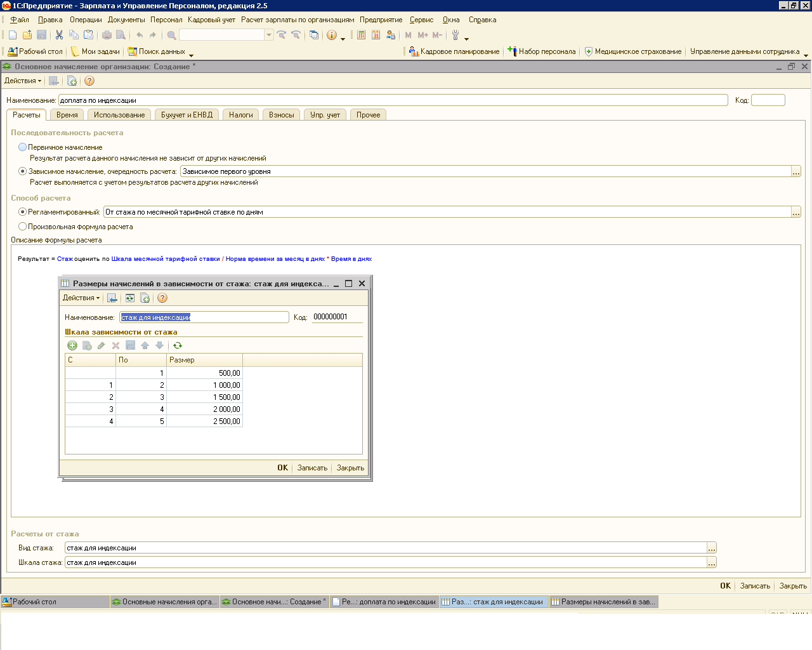Viewport: 812px width, 650px height.
Task: Click green plus to add scale row
Action: pos(72,345)
